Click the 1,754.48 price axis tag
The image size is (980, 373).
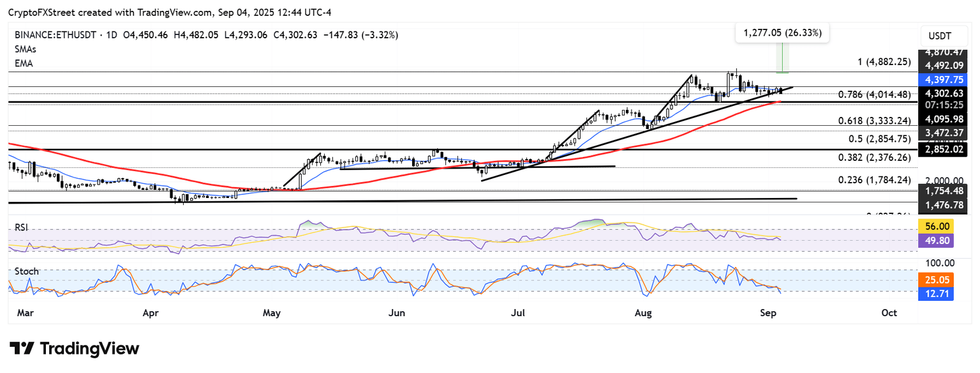pos(942,190)
